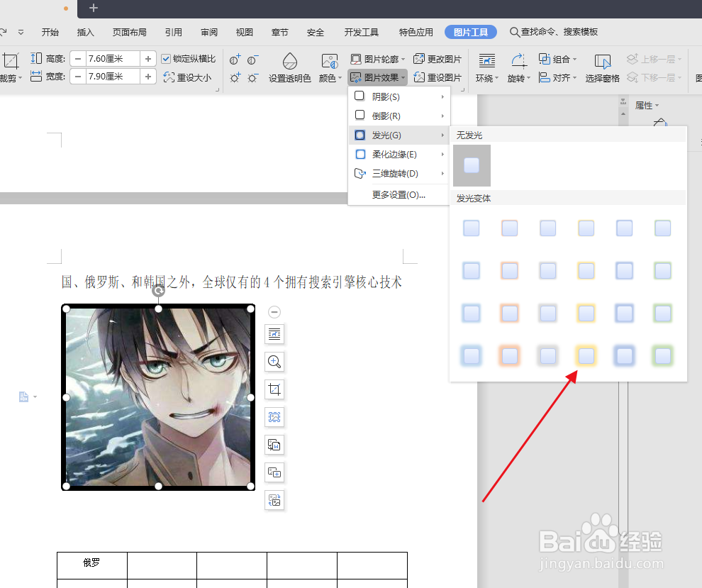Click the paragraph layout icon in left margin

(x=23, y=396)
